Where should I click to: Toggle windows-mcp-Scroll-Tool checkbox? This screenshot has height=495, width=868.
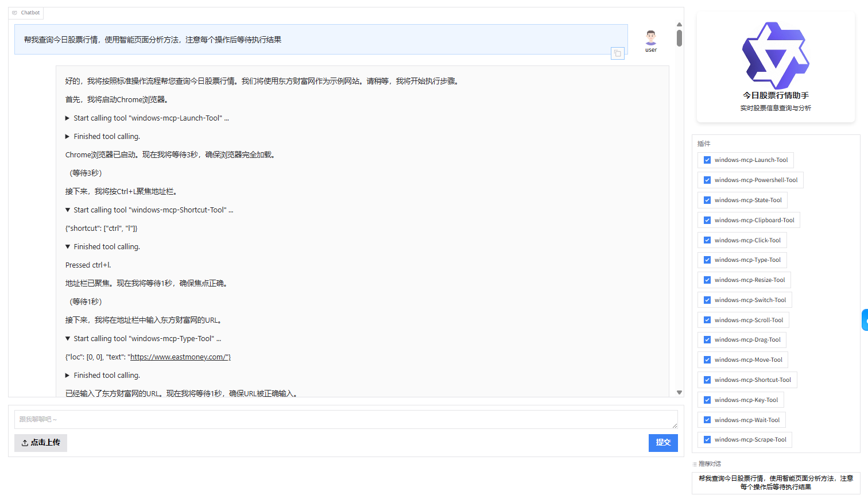tap(707, 320)
